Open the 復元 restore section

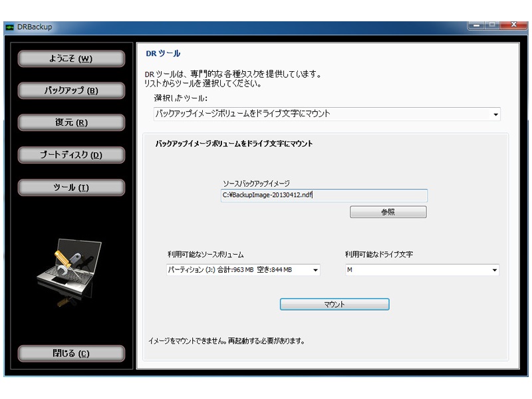pyautogui.click(x=71, y=122)
